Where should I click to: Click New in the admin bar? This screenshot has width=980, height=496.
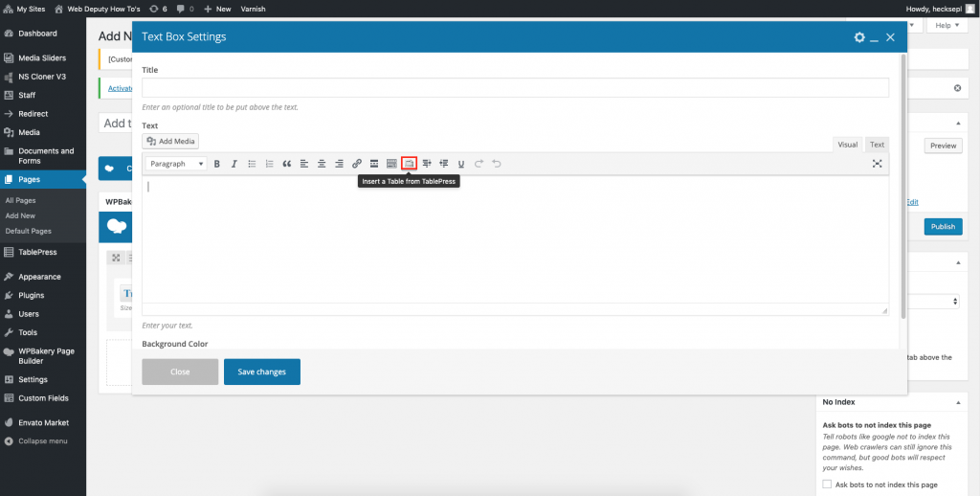pyautogui.click(x=217, y=9)
